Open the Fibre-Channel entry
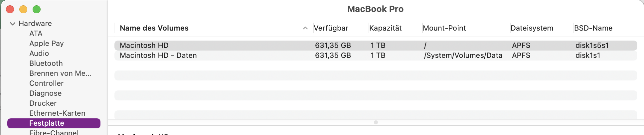 tap(54, 132)
